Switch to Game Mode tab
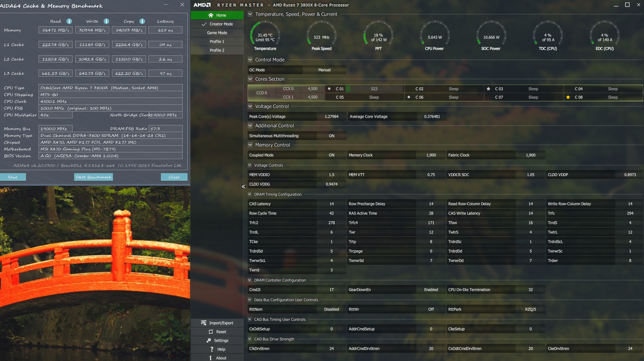This screenshot has height=361, width=644. click(x=217, y=33)
